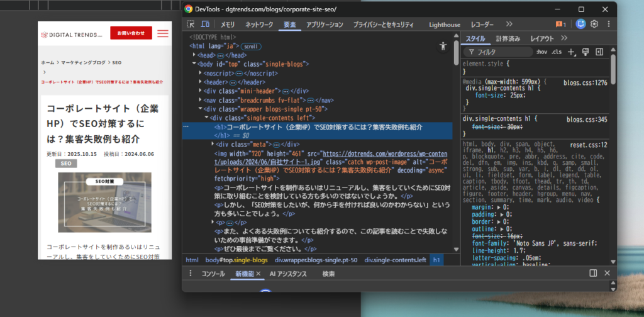Open the blogs.css:1276 source link
The width and height of the screenshot is (644, 317).
[585, 82]
